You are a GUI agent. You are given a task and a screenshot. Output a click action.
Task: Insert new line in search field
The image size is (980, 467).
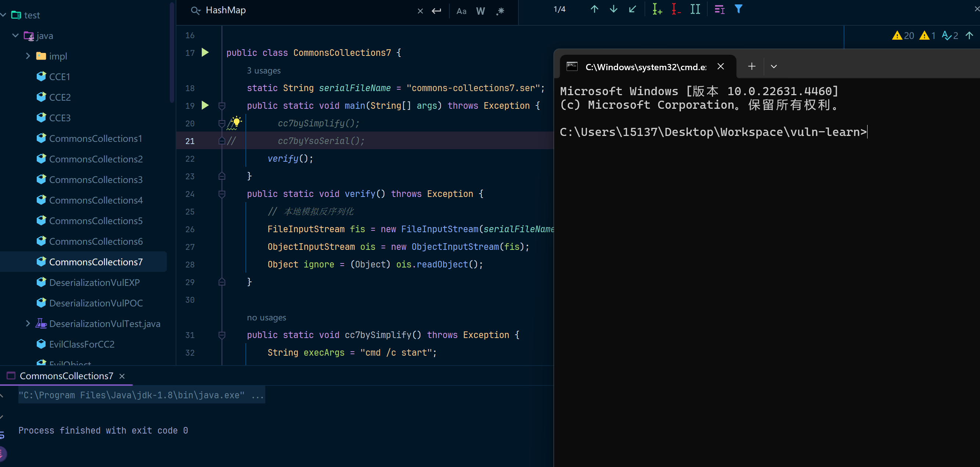[437, 11]
